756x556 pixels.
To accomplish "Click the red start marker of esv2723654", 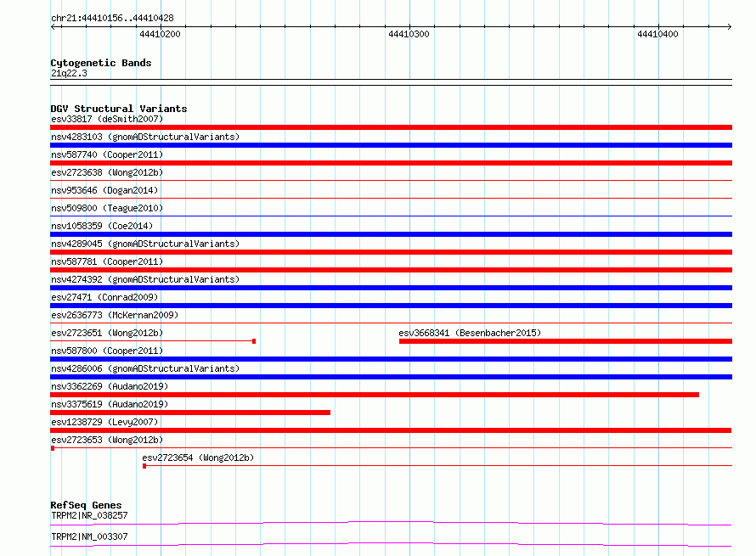I will coord(144,466).
